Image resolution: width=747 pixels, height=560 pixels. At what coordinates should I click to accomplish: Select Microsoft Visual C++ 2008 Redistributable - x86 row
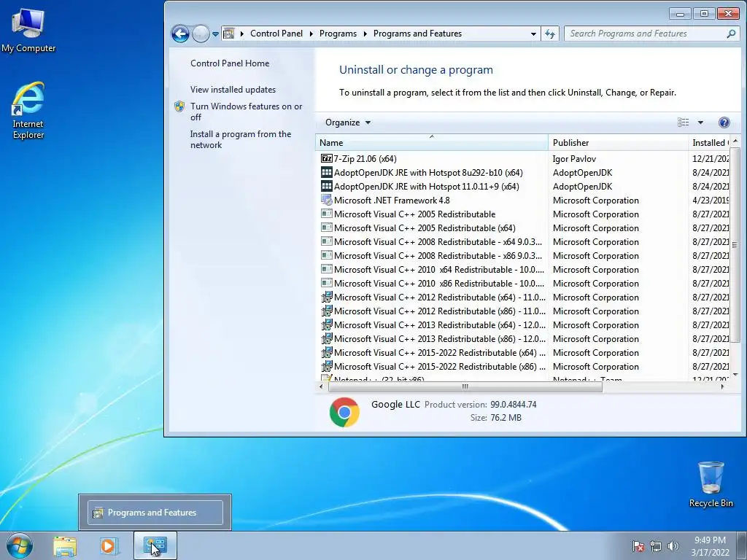522,256
